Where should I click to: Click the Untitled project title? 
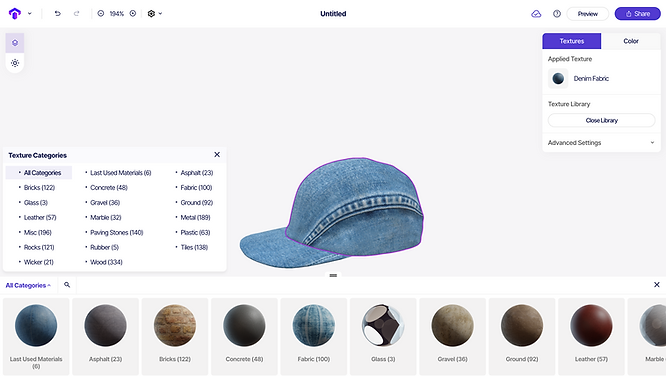click(x=333, y=14)
